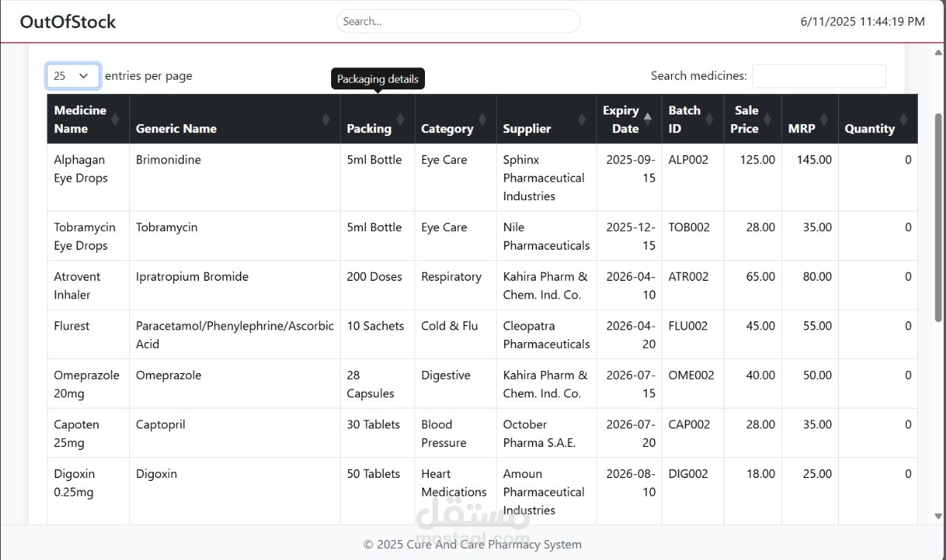The image size is (946, 560).
Task: Click the Cure And Care Pharmacy footer text
Action: [472, 544]
